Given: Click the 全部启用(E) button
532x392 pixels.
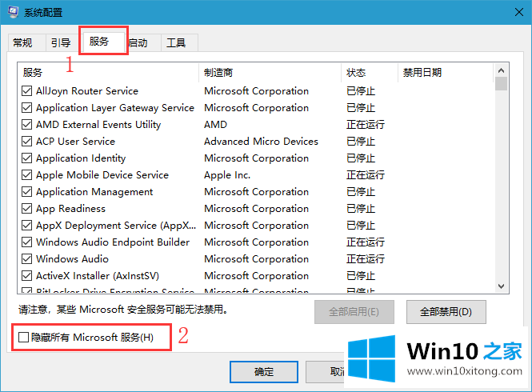Looking at the screenshot, I should 354,311.
